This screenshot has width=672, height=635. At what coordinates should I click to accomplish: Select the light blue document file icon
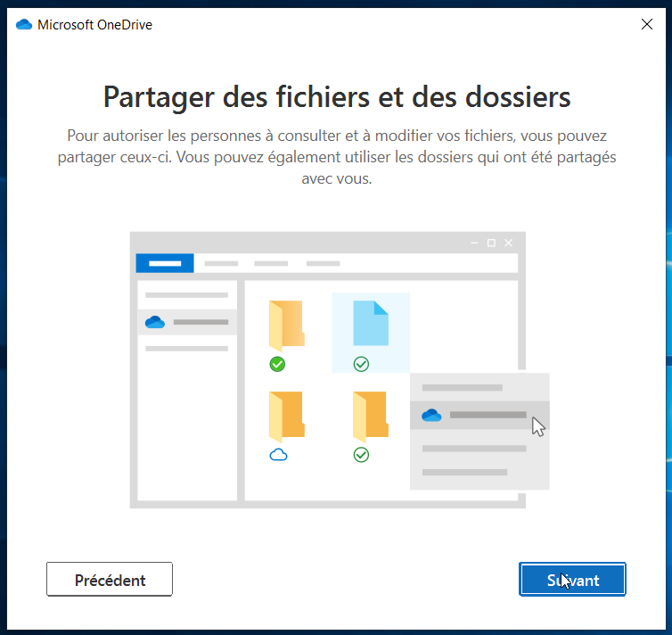point(370,323)
